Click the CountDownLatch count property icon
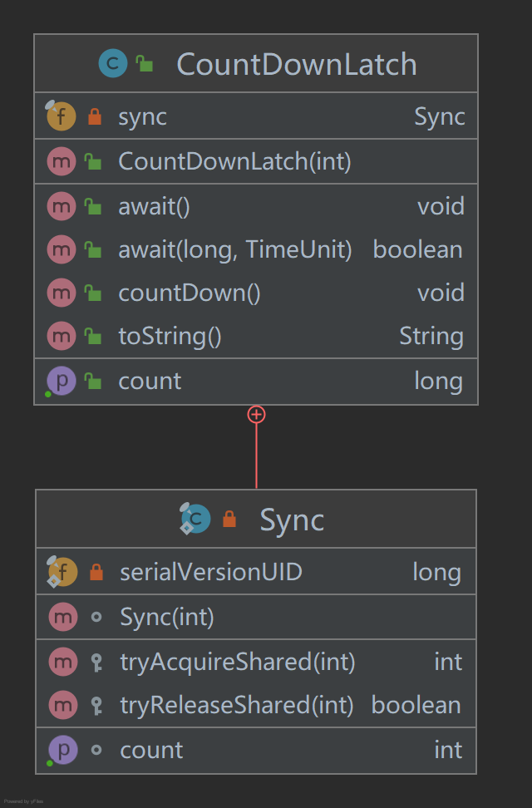Image resolution: width=532 pixels, height=808 pixels. point(62,381)
